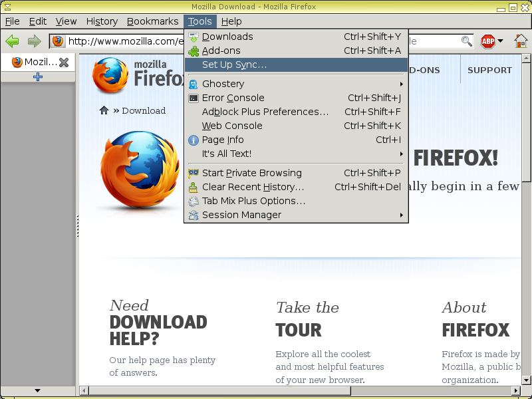Click the breadcrumb home icon
This screenshot has height=399, width=532.
coord(104,110)
